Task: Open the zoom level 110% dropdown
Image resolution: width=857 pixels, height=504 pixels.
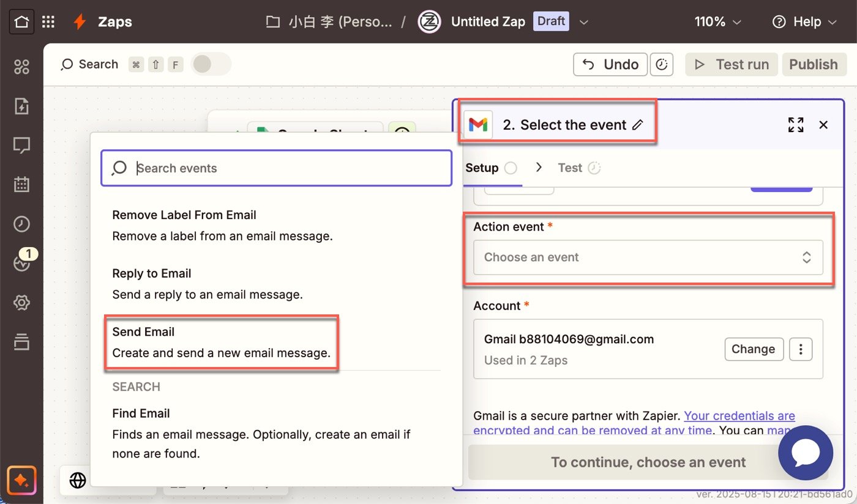Action: pos(718,22)
